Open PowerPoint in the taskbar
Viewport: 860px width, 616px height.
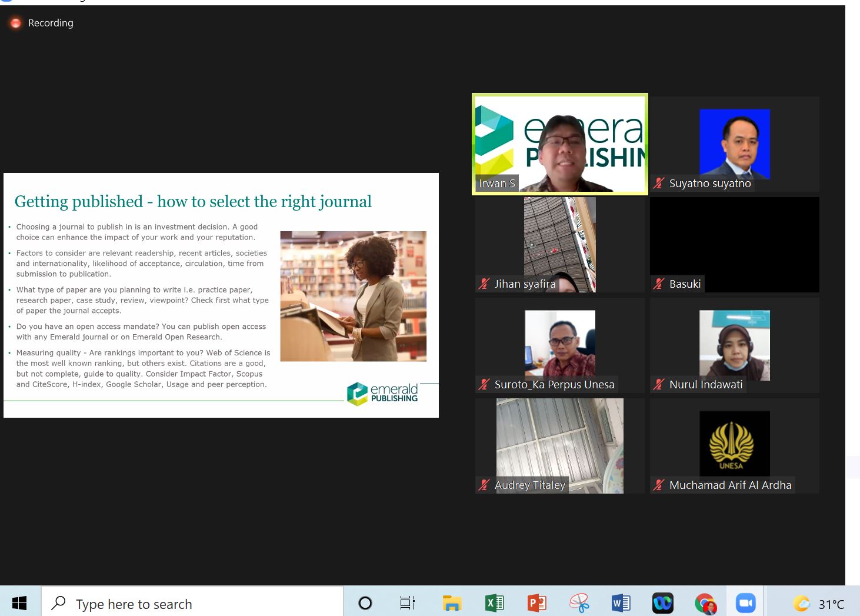coord(536,603)
